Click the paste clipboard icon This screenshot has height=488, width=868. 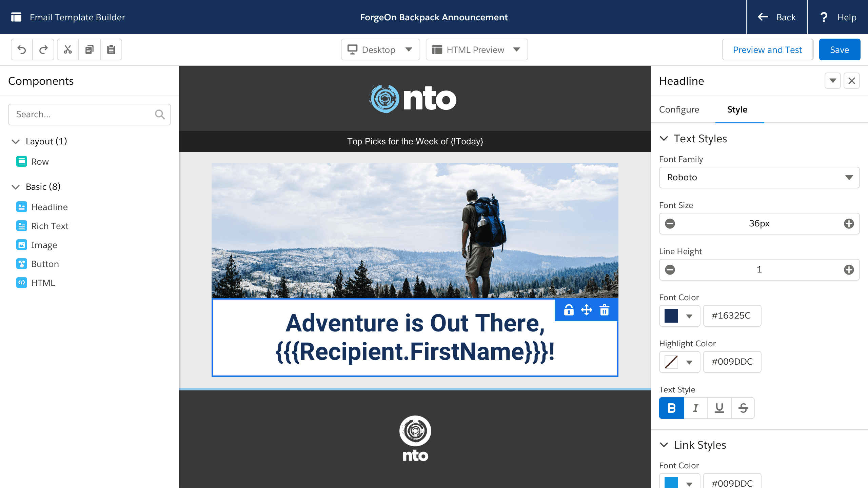[x=111, y=50]
